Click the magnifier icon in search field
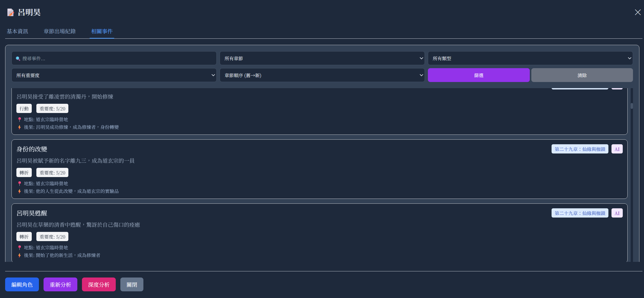 click(18, 59)
